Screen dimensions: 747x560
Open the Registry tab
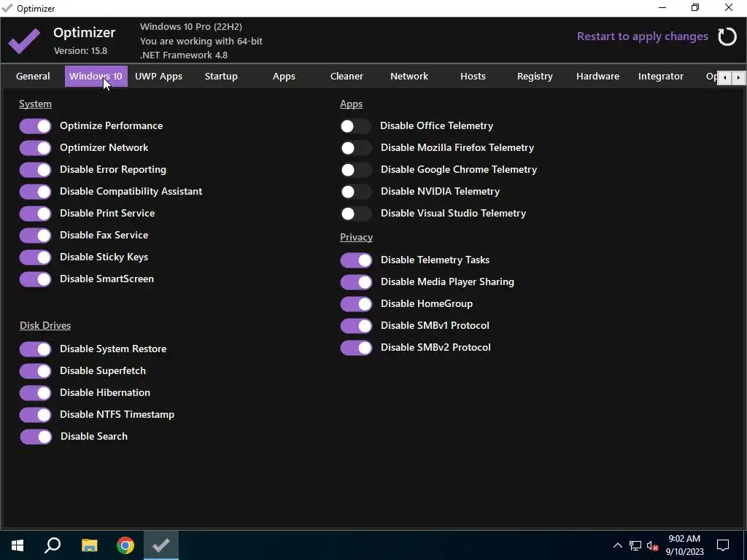point(535,76)
